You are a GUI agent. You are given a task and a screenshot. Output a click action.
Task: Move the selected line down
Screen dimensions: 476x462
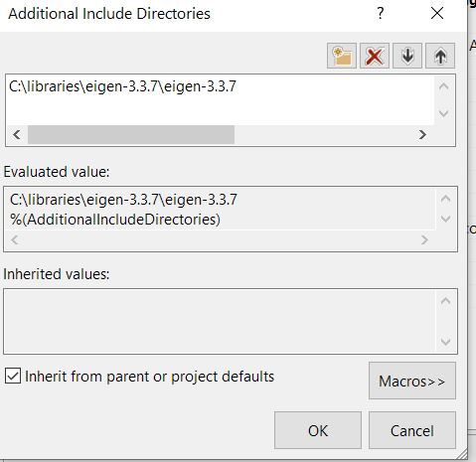click(x=407, y=56)
